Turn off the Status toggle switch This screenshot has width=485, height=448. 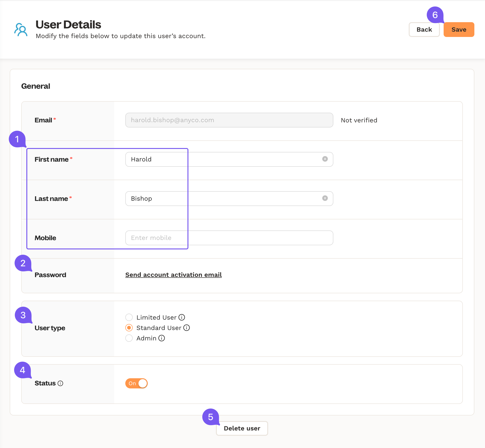136,383
